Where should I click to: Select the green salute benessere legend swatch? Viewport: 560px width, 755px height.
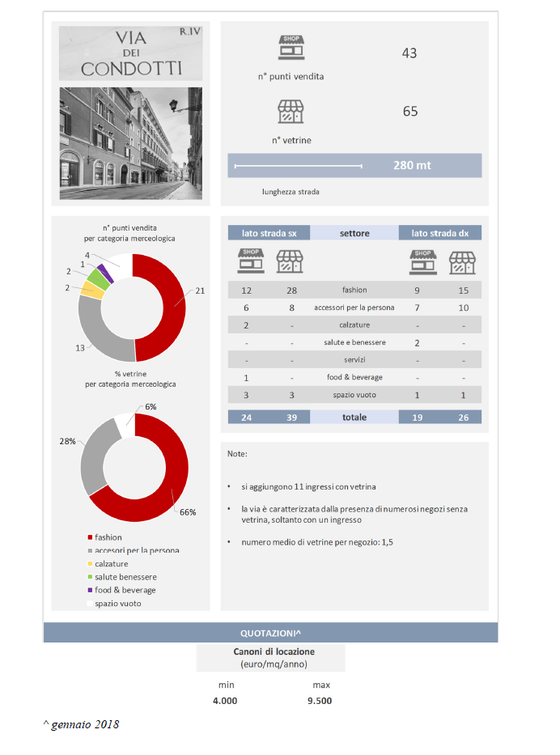[x=89, y=577]
